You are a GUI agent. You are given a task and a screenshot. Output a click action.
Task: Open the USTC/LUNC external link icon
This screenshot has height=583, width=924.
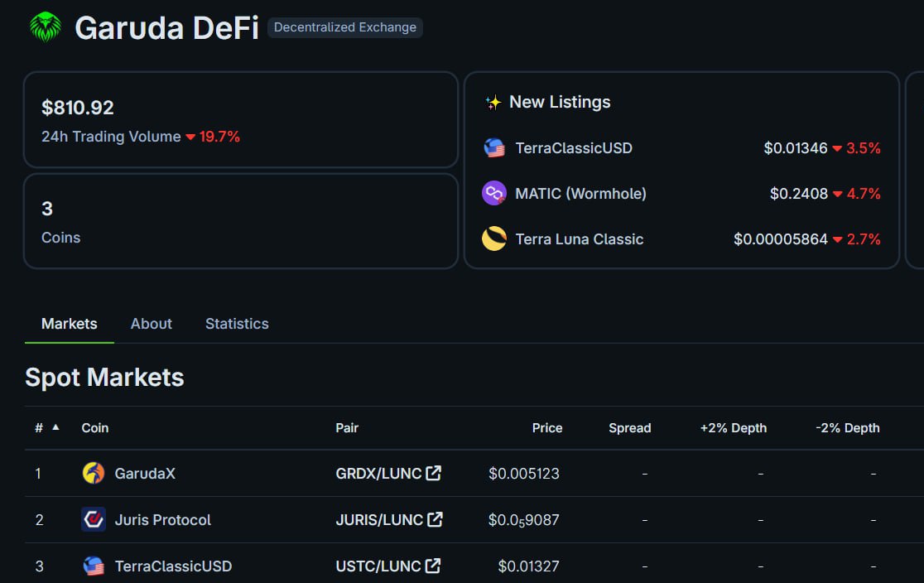432,566
